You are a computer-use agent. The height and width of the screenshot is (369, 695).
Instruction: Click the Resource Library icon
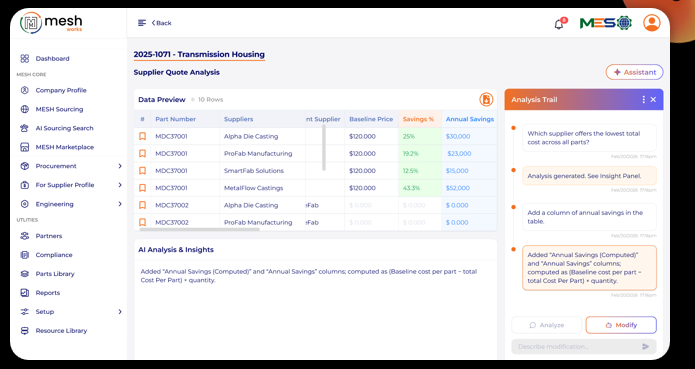tap(25, 331)
